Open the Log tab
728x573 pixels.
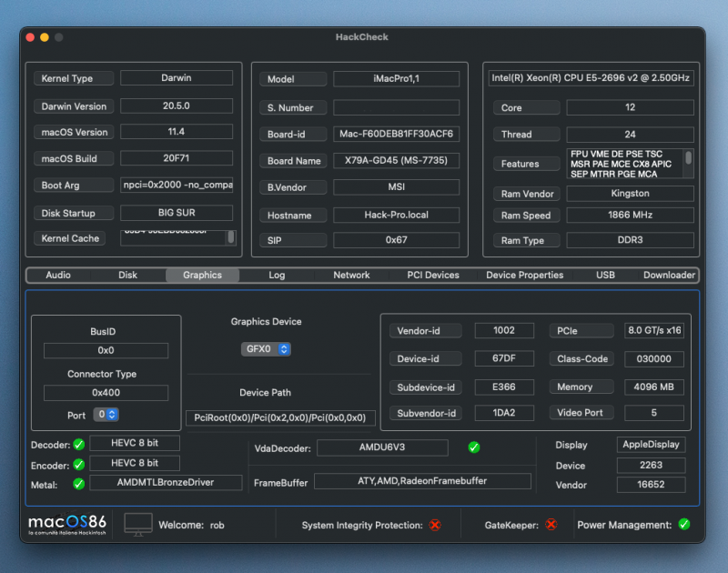point(277,275)
